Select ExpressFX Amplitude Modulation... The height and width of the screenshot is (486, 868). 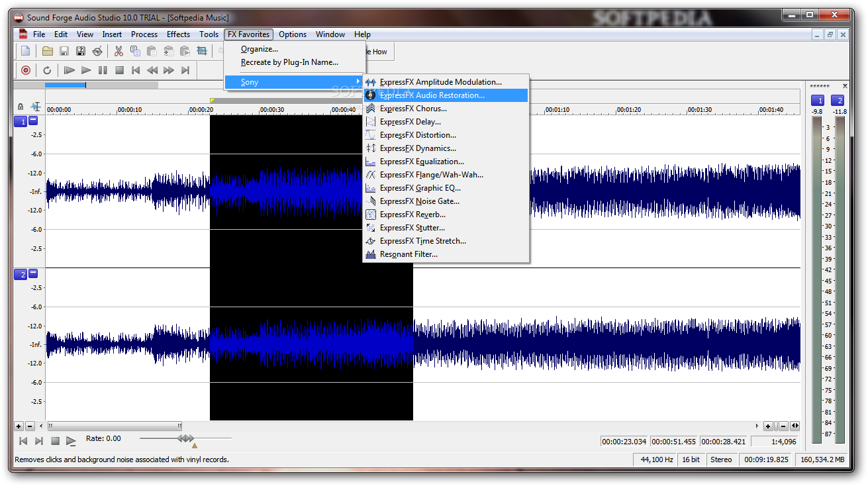(446, 82)
